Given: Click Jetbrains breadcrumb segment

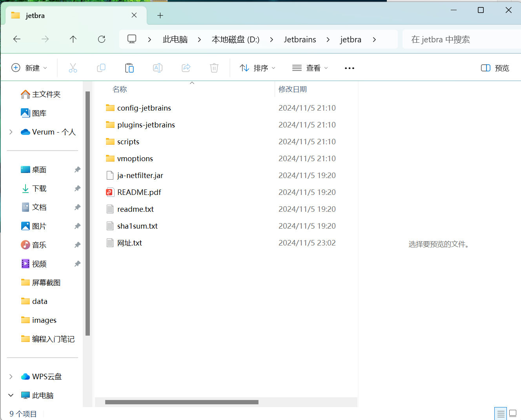Looking at the screenshot, I should 300,40.
